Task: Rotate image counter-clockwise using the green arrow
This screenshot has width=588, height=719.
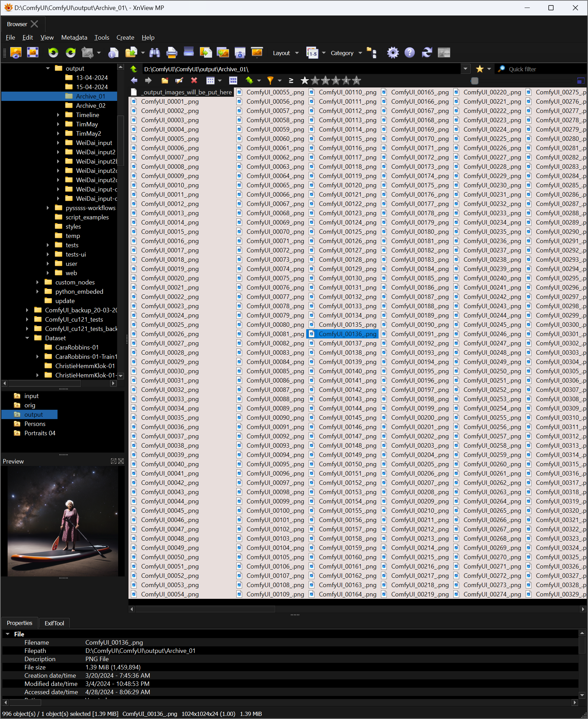Action: [53, 53]
